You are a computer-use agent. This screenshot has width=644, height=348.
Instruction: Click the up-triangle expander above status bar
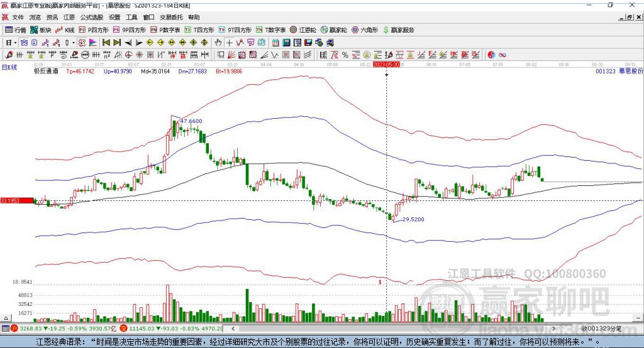click(x=6, y=318)
